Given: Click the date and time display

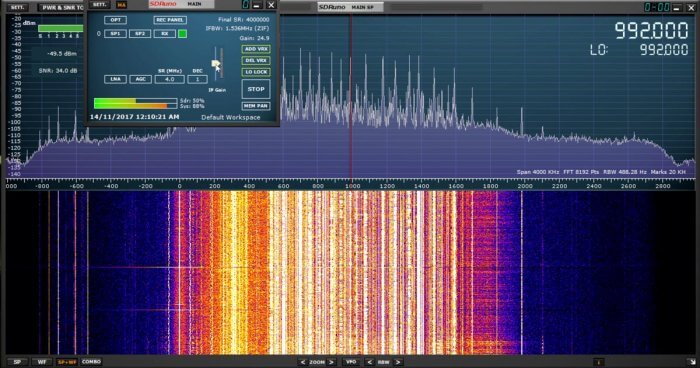Looking at the screenshot, I should 134,117.
